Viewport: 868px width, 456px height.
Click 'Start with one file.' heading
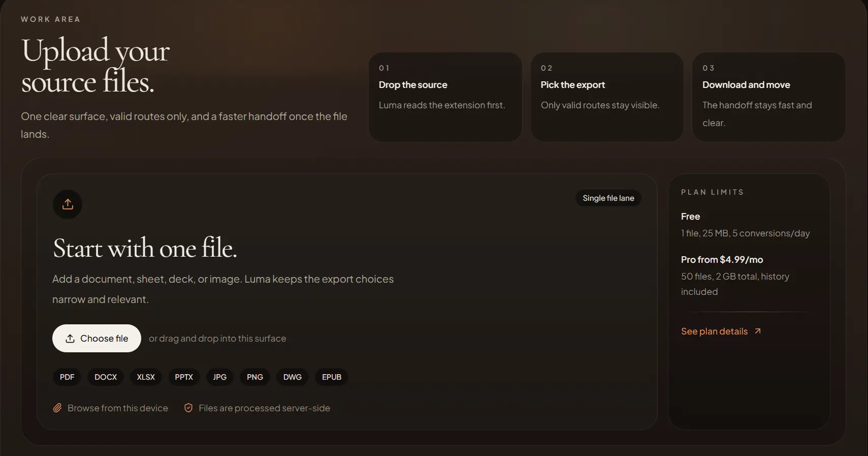(x=145, y=249)
